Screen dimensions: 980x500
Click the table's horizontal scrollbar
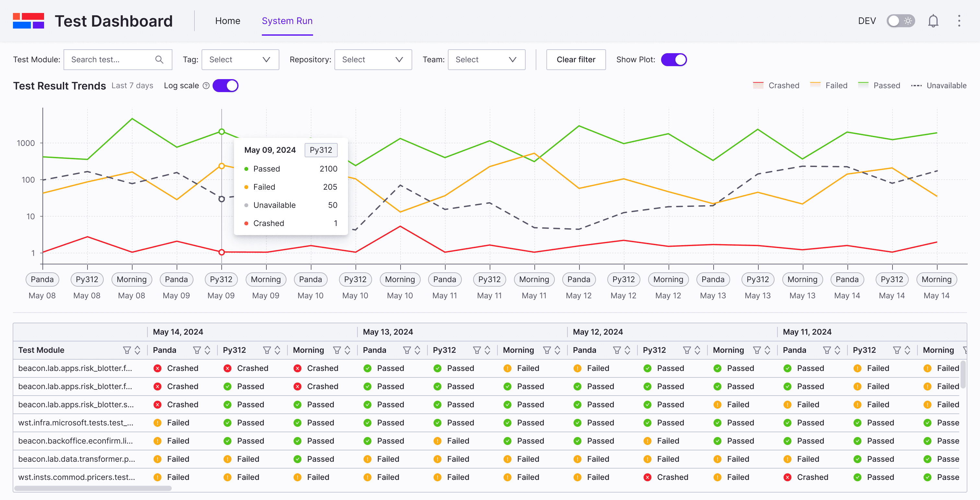[x=93, y=488]
